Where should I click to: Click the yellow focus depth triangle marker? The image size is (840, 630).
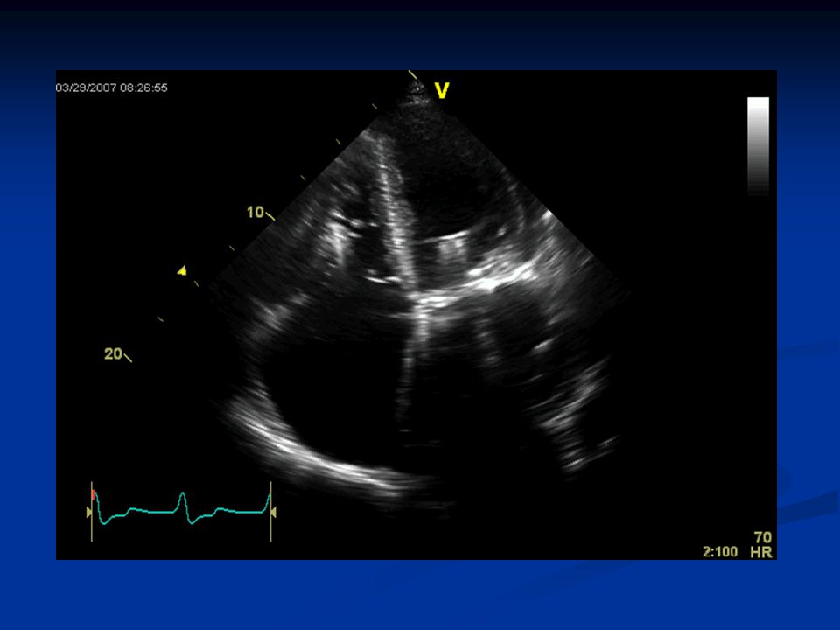click(182, 270)
